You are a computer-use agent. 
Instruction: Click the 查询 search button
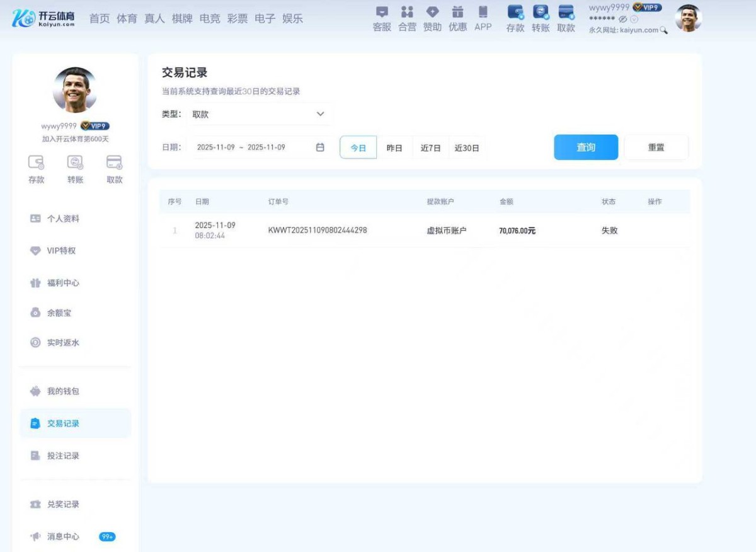[585, 147]
